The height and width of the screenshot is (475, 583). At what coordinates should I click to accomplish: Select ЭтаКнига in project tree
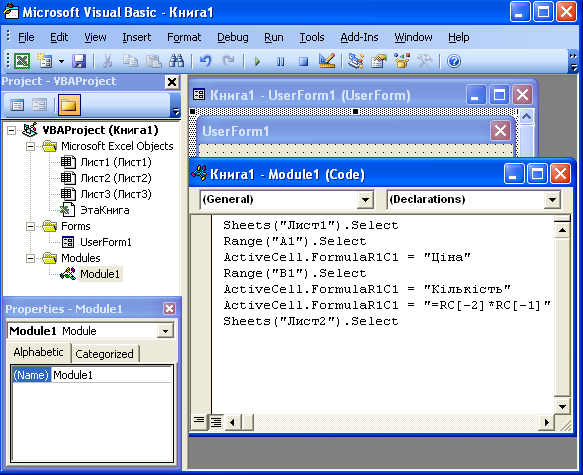coord(105,210)
